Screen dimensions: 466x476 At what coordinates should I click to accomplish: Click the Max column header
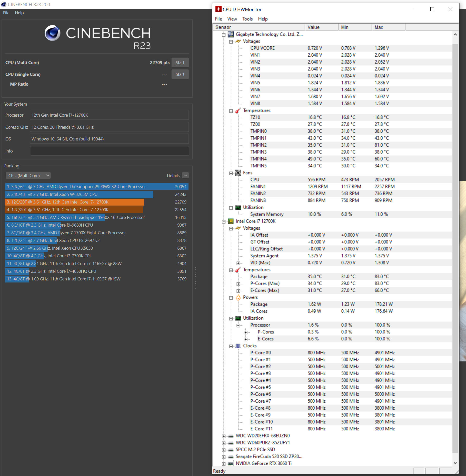pos(389,27)
